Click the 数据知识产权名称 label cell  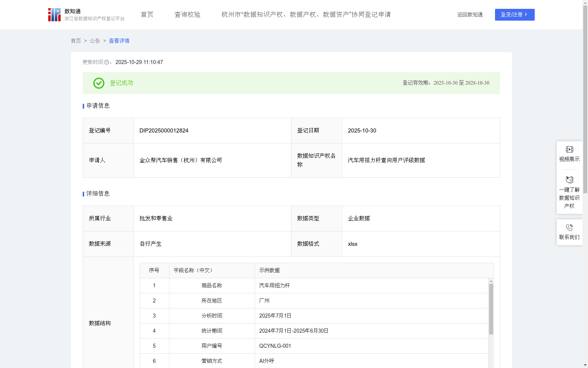317,160
